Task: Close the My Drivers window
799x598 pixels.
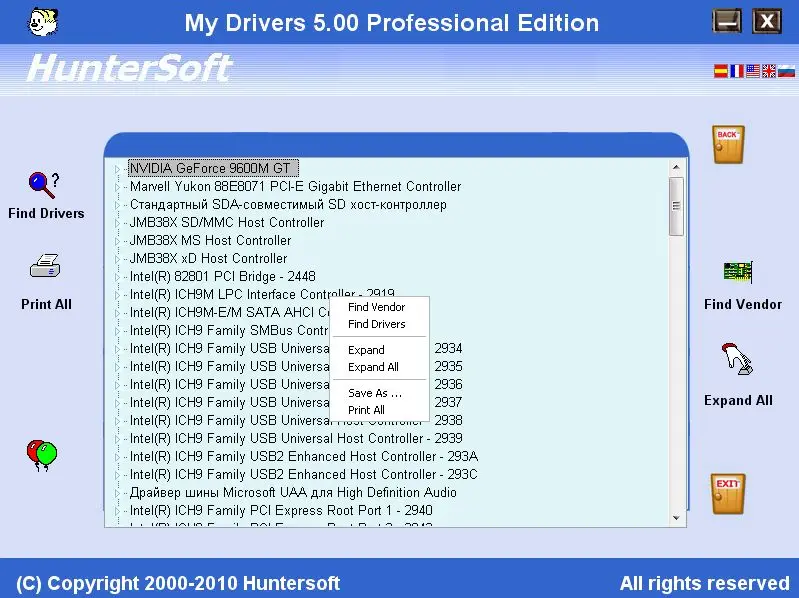Action: [767, 21]
